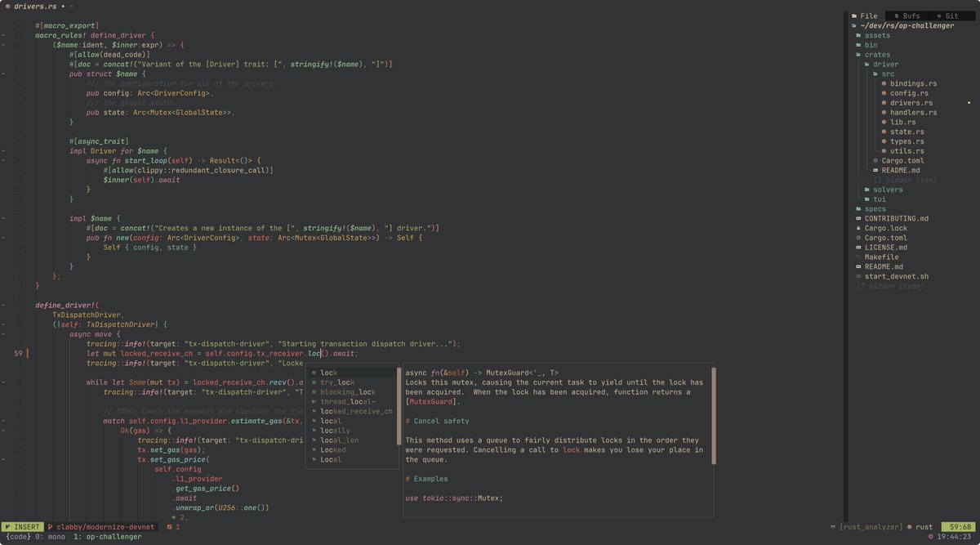The height and width of the screenshot is (545, 980).
Task: Click the markdown icon beside LICENSE.md
Action: (x=858, y=248)
